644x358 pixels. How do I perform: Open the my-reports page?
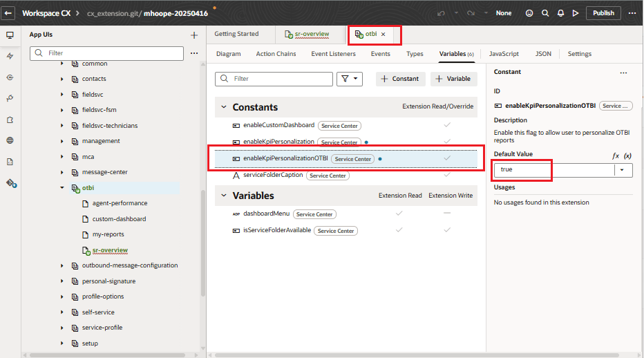coord(108,234)
